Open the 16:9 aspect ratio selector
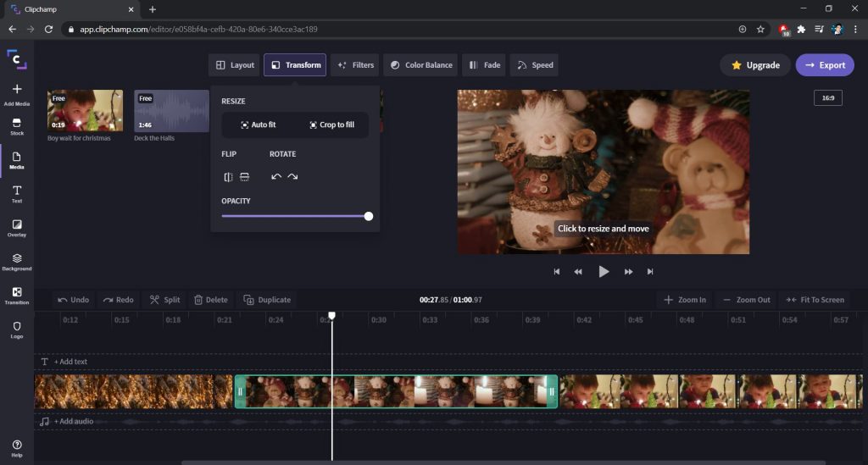Image resolution: width=868 pixels, height=465 pixels. 828,98
